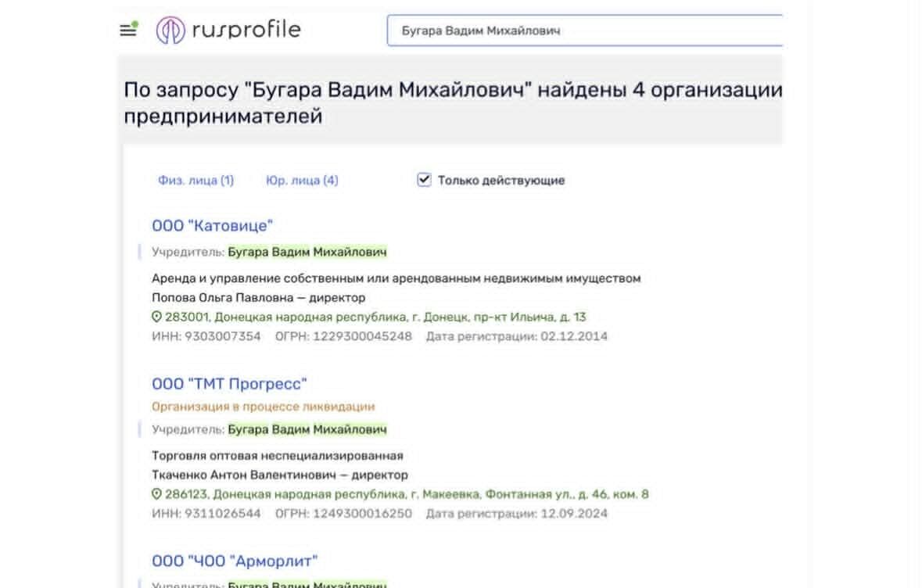Open the company page ООО "ТМТ Прогресс"
Viewport: 922px width, 588px height.
pos(230,382)
